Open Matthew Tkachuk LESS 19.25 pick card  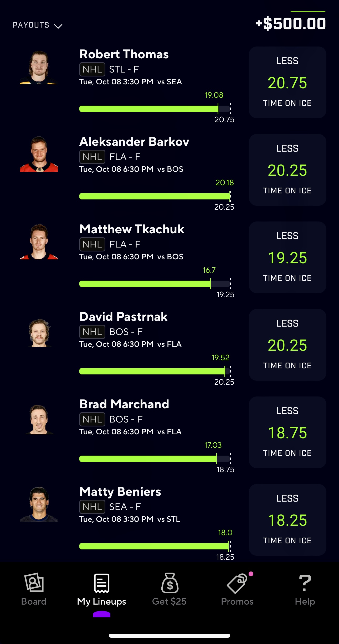point(287,257)
